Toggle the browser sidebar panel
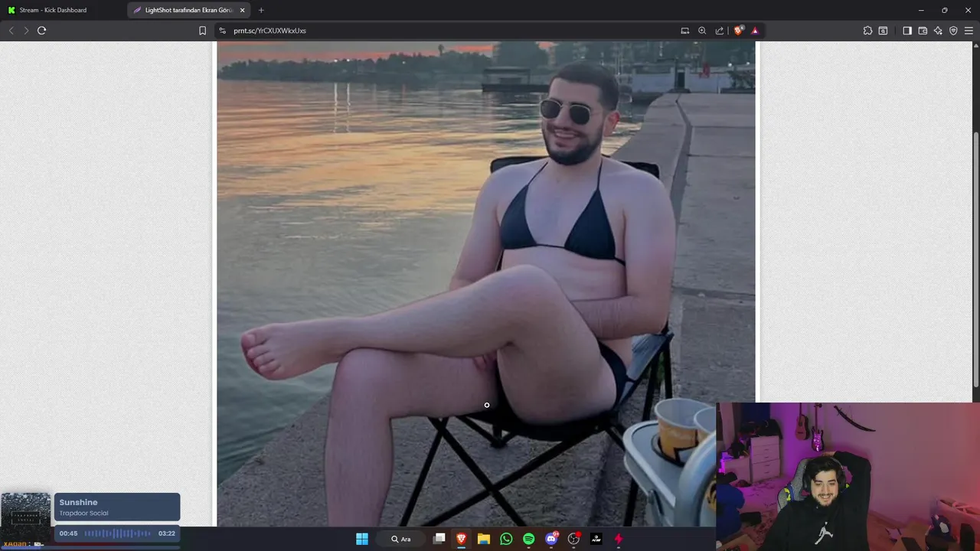This screenshot has width=980, height=551. click(x=907, y=31)
